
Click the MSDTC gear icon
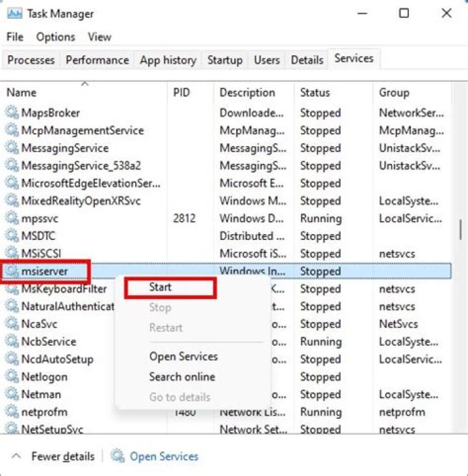[12, 235]
